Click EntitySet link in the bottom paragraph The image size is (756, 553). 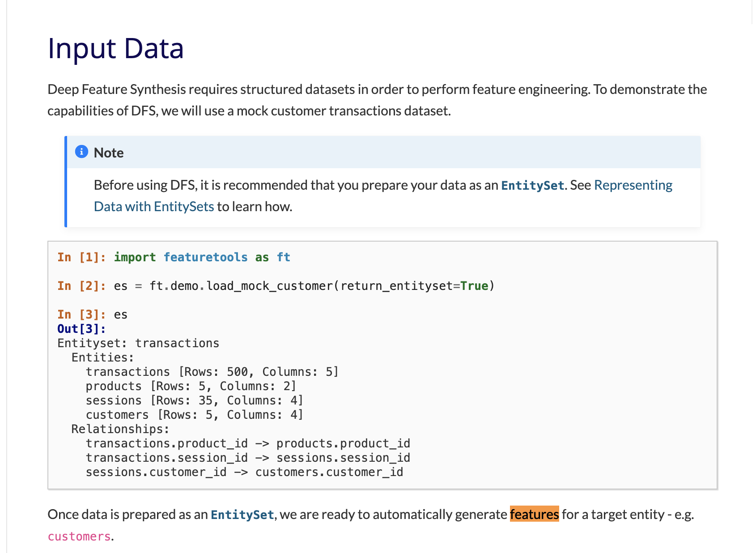(242, 515)
